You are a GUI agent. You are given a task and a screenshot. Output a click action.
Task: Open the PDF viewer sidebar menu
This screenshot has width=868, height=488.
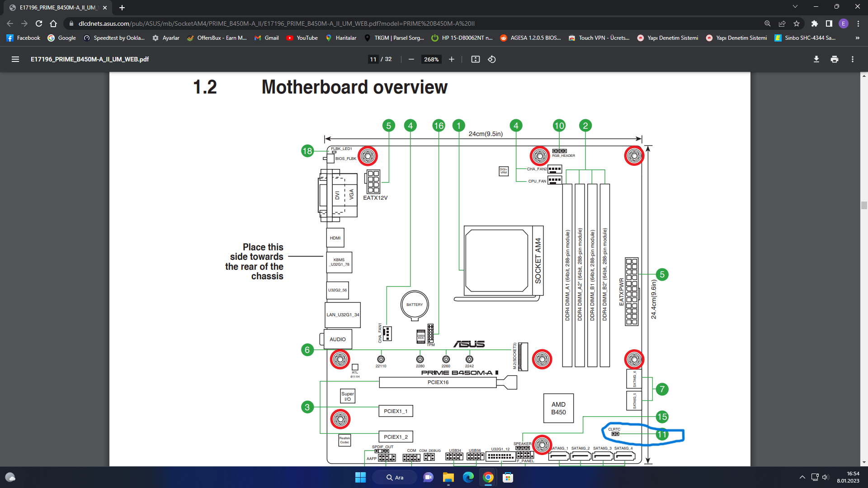coord(15,59)
